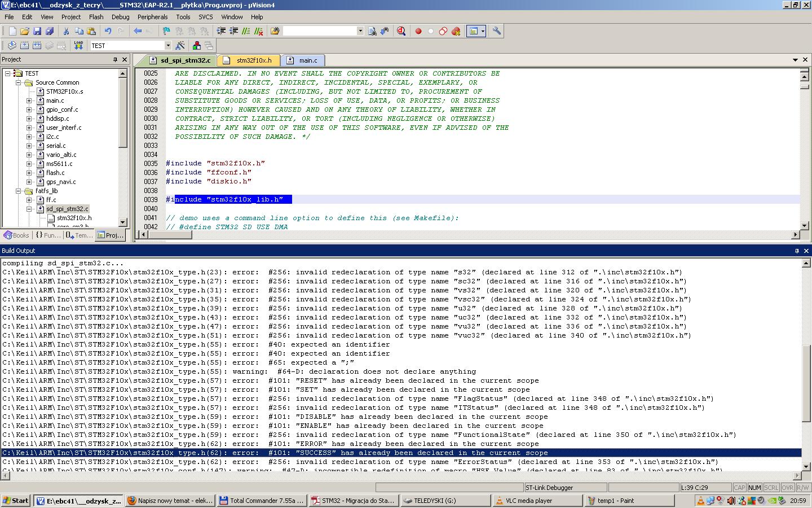This screenshot has height=508, width=812.
Task: Cut the selection with the scissors icon
Action: [66, 31]
